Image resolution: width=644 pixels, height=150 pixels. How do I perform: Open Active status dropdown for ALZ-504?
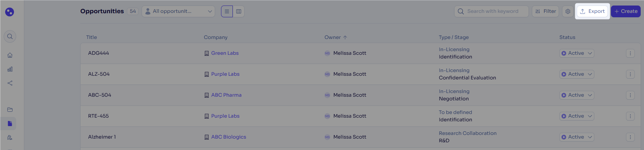[x=577, y=74]
